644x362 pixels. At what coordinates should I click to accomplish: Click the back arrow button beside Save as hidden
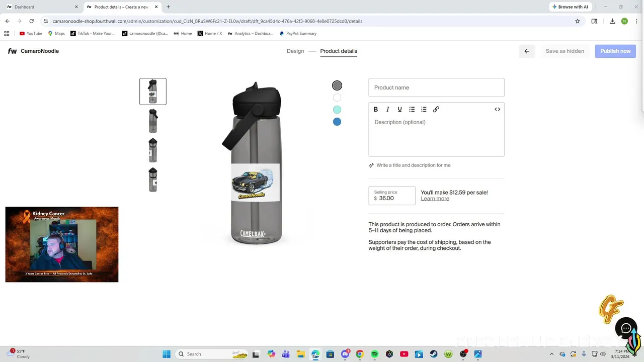(x=527, y=51)
